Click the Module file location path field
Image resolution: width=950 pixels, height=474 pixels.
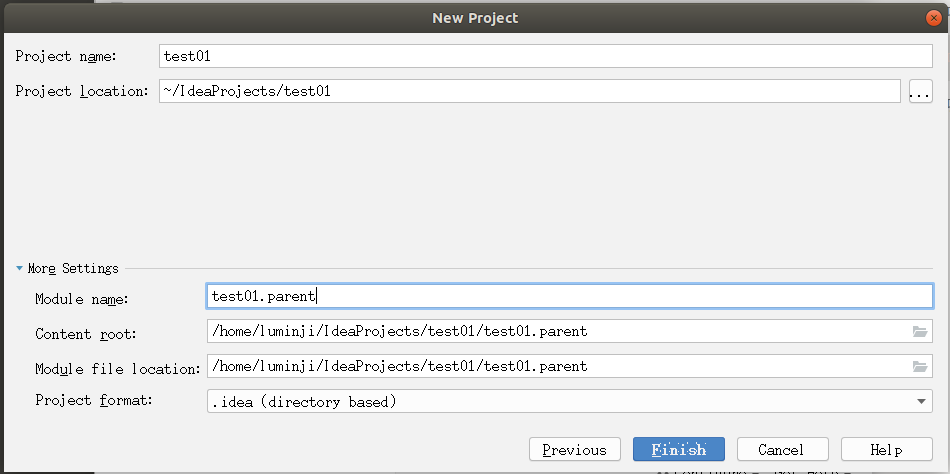(x=555, y=366)
